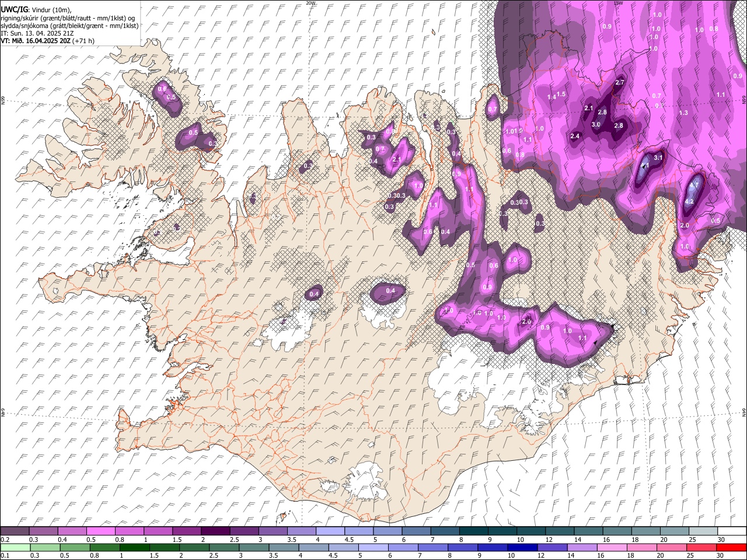This screenshot has width=747, height=560.
Task: Select the pale grey 25 snow legend swatch
Action: coord(703,531)
